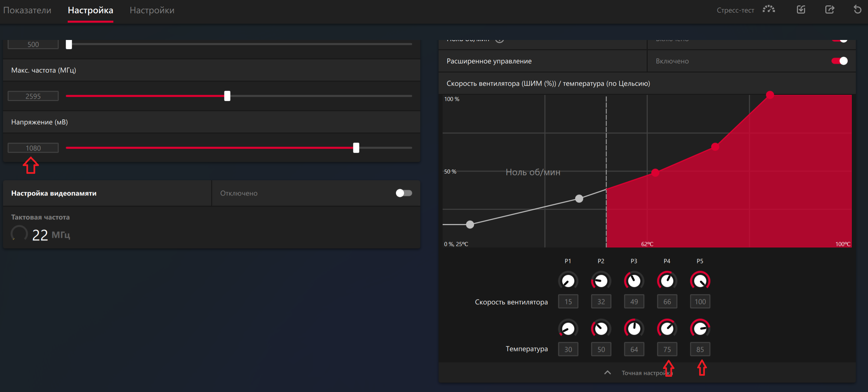The height and width of the screenshot is (392, 868).
Task: Click the P4 temperature dial knob
Action: pos(667,328)
